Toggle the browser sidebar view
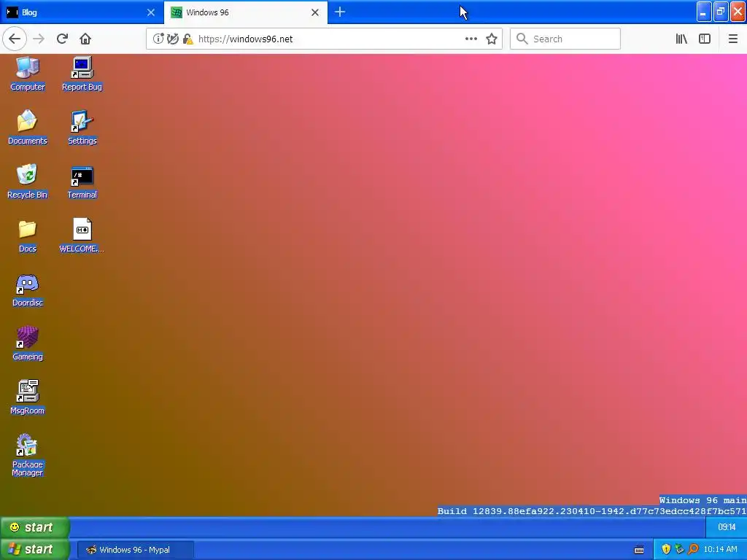The height and width of the screenshot is (560, 747). (705, 39)
